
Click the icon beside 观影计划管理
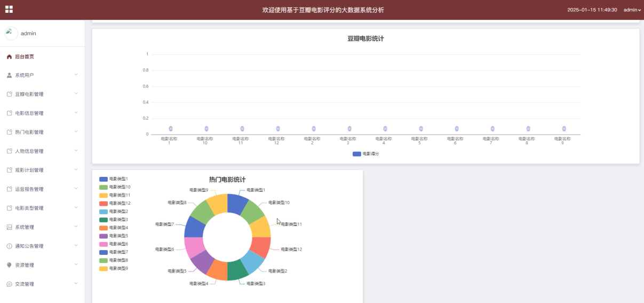point(9,170)
